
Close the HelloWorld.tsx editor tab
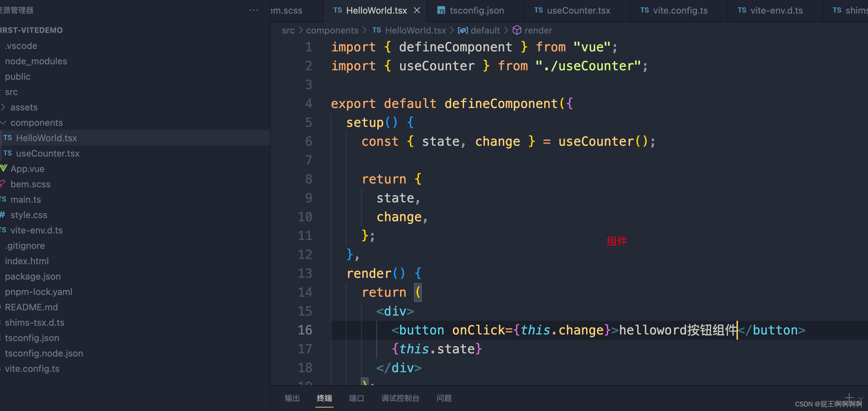point(417,10)
